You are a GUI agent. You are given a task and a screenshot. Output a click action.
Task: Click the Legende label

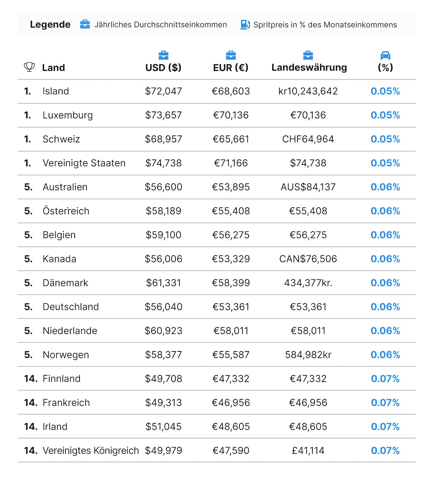coord(50,25)
